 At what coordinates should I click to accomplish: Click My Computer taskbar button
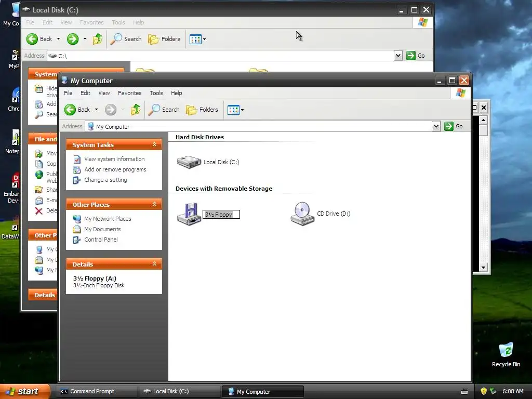(262, 392)
